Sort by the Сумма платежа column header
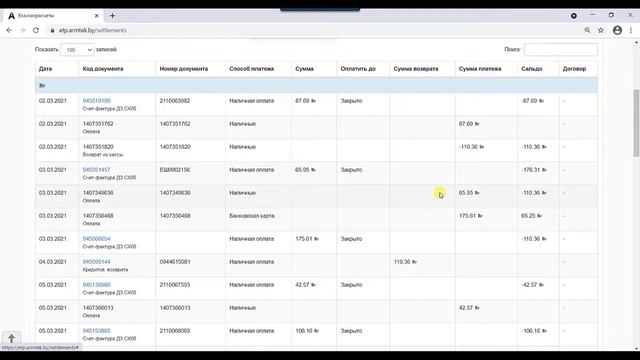Screen dimensions: 640x360 pos(480,69)
